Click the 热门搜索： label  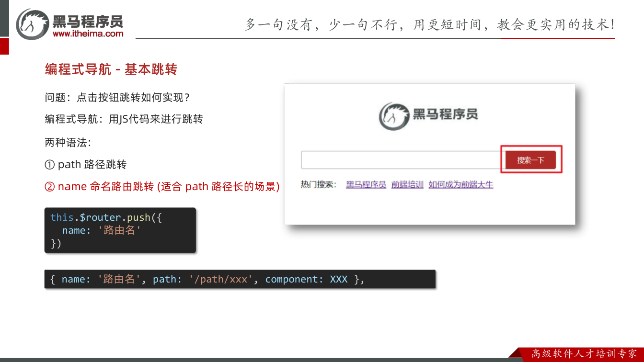pos(319,184)
